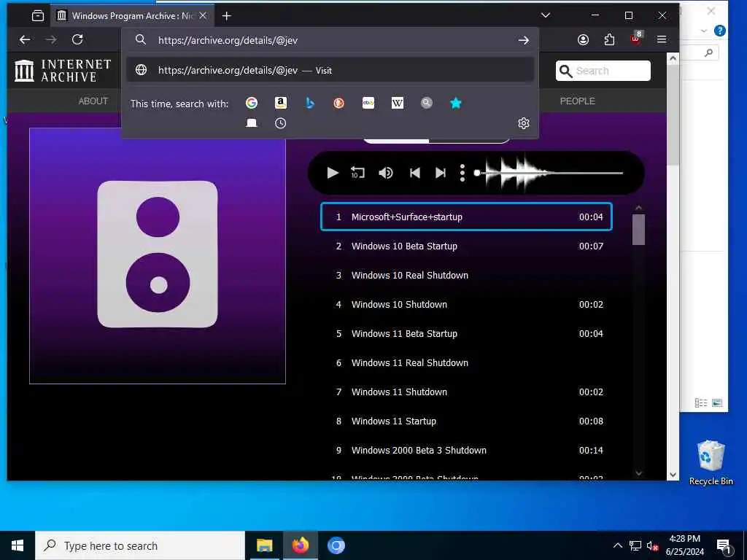The image size is (747, 560).
Task: Open Firefox View button
Action: tap(38, 16)
